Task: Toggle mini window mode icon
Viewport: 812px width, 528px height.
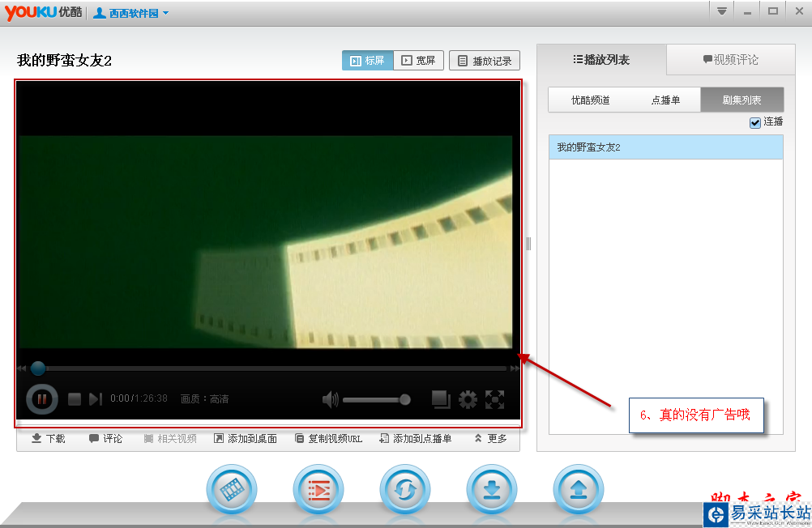Action: point(441,399)
